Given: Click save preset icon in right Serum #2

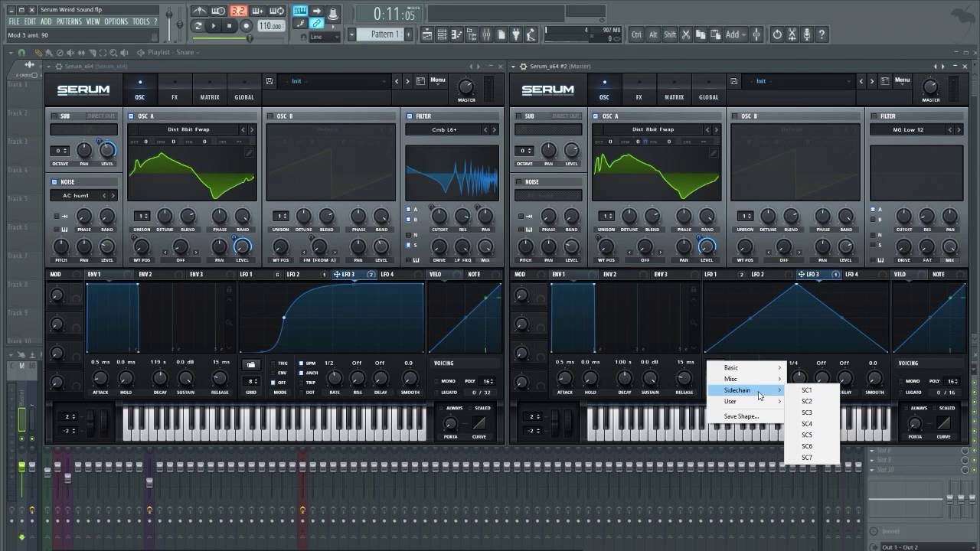Looking at the screenshot, I should coord(734,81).
